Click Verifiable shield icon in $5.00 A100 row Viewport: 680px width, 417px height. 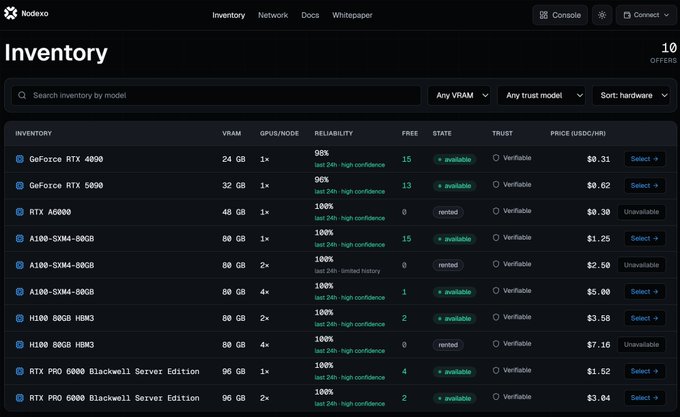tap(496, 290)
